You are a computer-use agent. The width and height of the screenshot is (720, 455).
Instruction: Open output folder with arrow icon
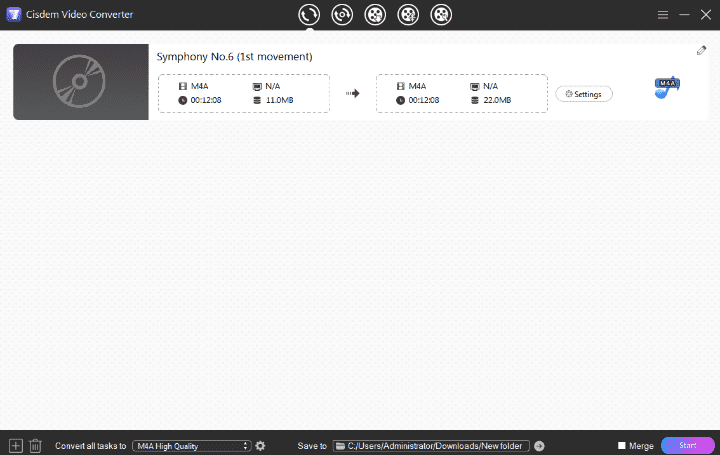[540, 446]
